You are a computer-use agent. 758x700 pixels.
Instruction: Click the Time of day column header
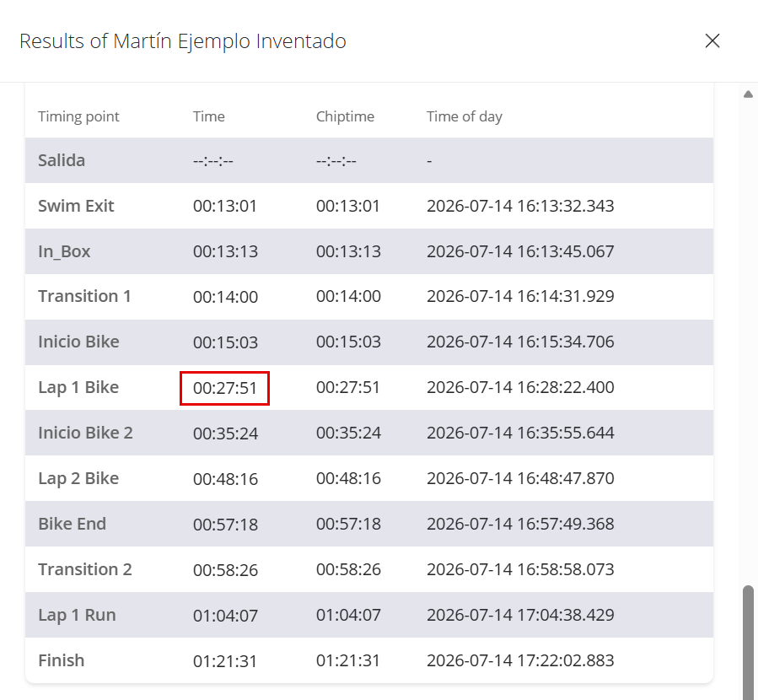(464, 116)
